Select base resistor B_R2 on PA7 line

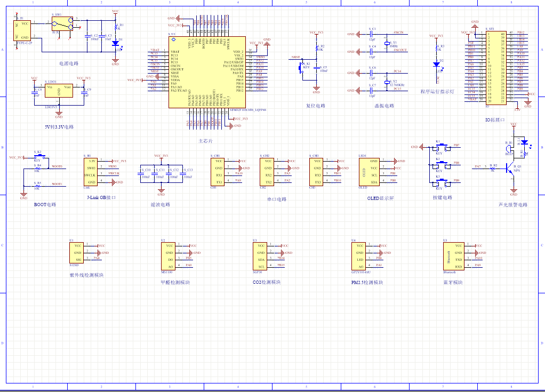493,169
